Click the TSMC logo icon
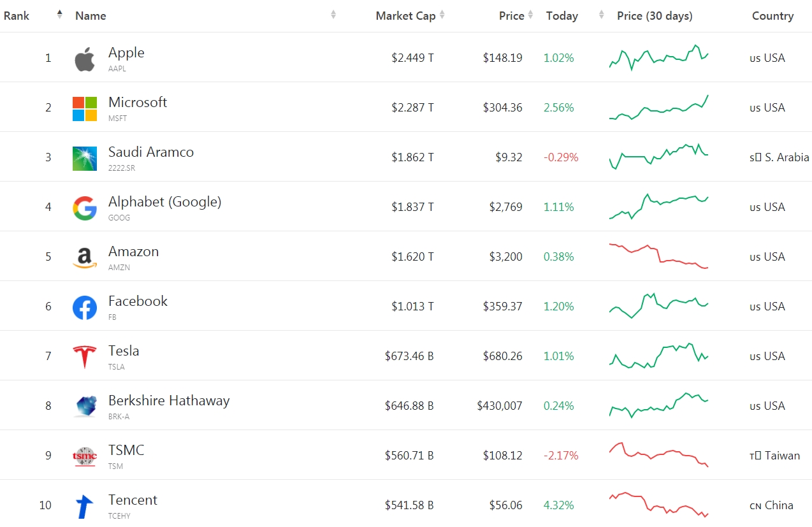The height and width of the screenshot is (527, 812). [x=85, y=457]
